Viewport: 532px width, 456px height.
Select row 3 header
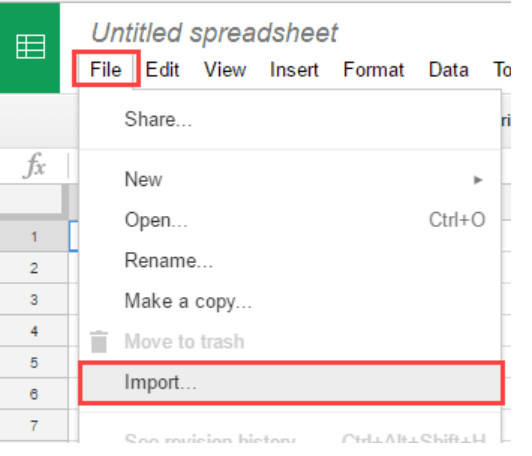34,300
